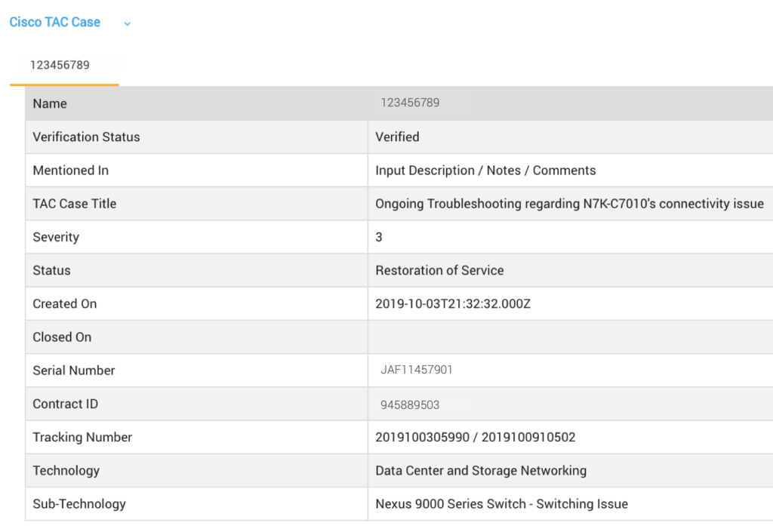This screenshot has width=773, height=532.
Task: Collapse the Cisco TAC Case chevron
Action: [127, 23]
